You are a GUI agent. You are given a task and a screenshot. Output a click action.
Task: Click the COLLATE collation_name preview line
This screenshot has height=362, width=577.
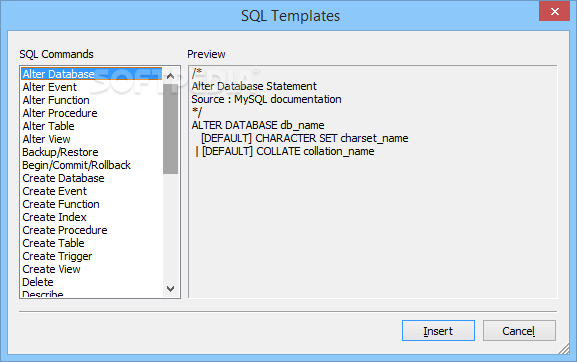click(x=285, y=151)
